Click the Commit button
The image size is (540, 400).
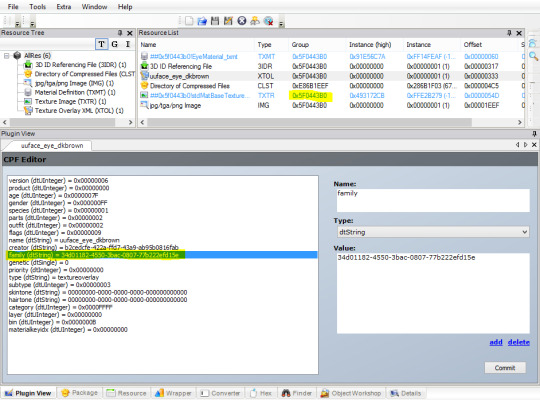pos(505,368)
